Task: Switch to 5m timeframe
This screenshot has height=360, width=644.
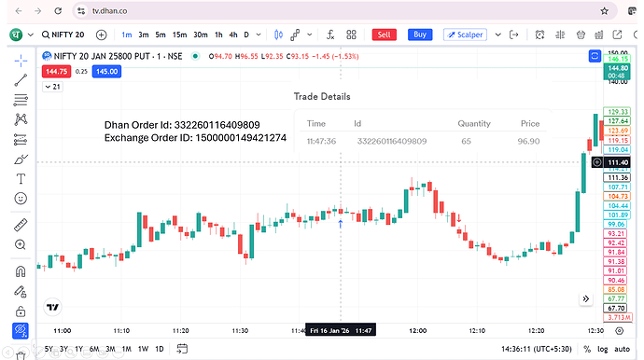Action: [161, 35]
